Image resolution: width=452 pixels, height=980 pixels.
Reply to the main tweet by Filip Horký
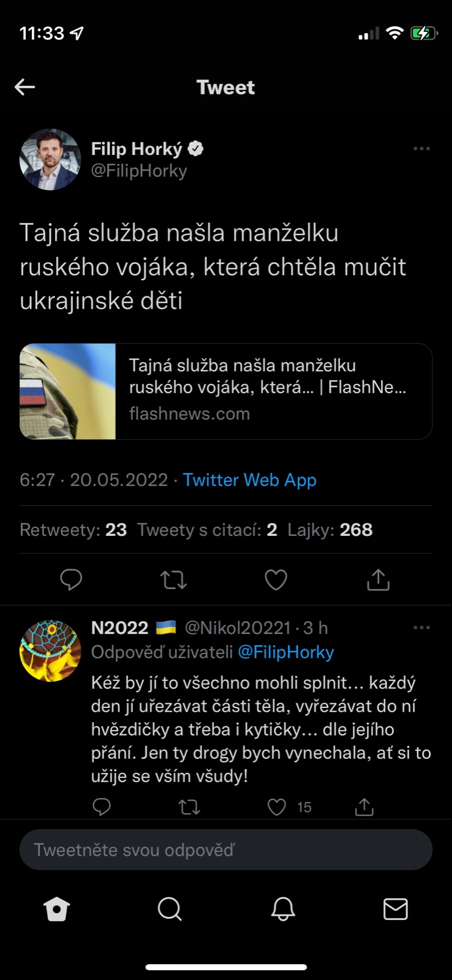pyautogui.click(x=71, y=579)
